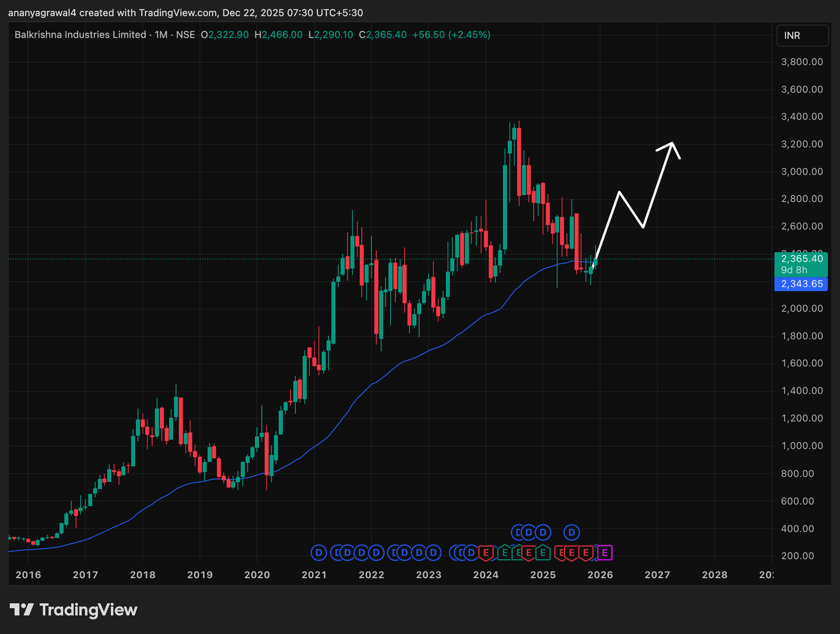Click the 2016 label on the time axis

click(28, 575)
